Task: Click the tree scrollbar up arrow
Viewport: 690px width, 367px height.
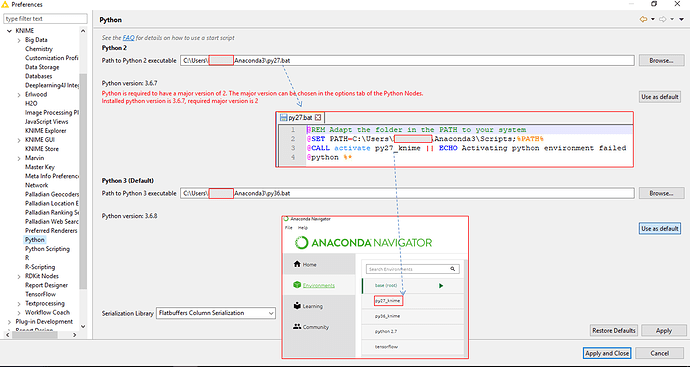Action: (x=83, y=31)
